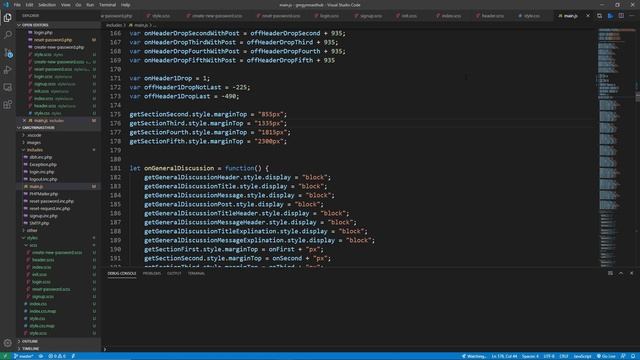Toggle the Watching Sass status item
Screen dimensions: 640x360
point(474,356)
